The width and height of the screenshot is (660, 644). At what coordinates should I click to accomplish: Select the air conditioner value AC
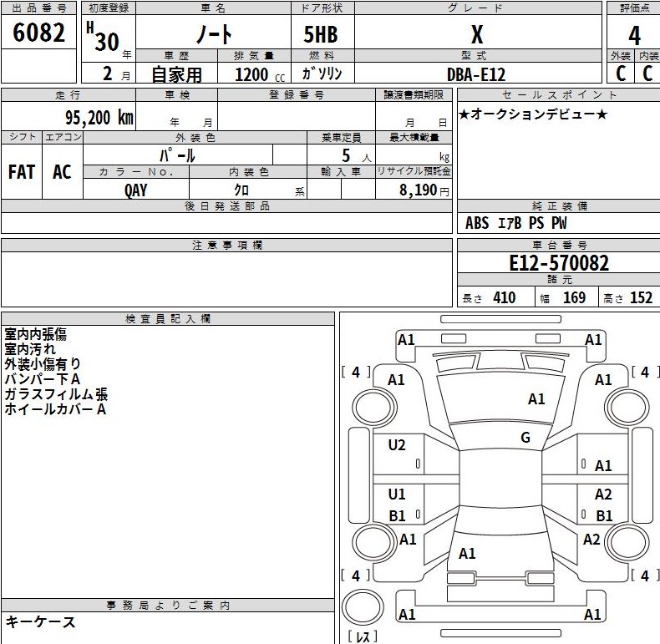[62, 172]
